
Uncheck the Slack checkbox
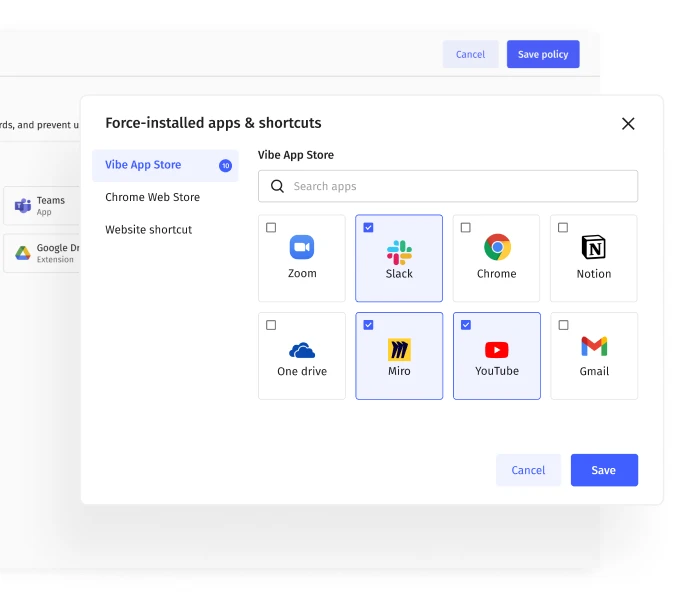pyautogui.click(x=368, y=228)
